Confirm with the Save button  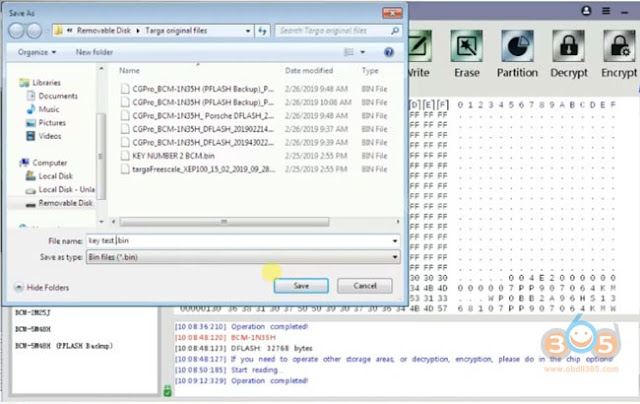tap(301, 286)
